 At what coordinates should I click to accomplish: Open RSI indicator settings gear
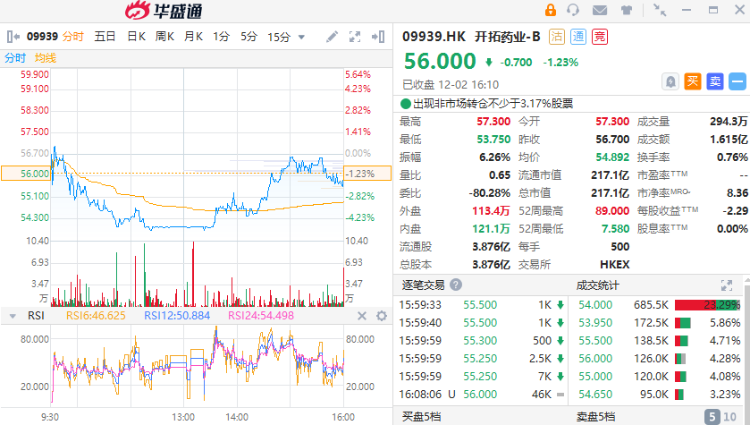381,316
